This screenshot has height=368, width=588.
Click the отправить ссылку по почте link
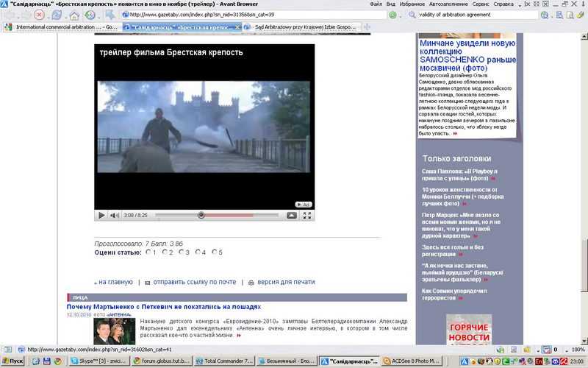(194, 282)
